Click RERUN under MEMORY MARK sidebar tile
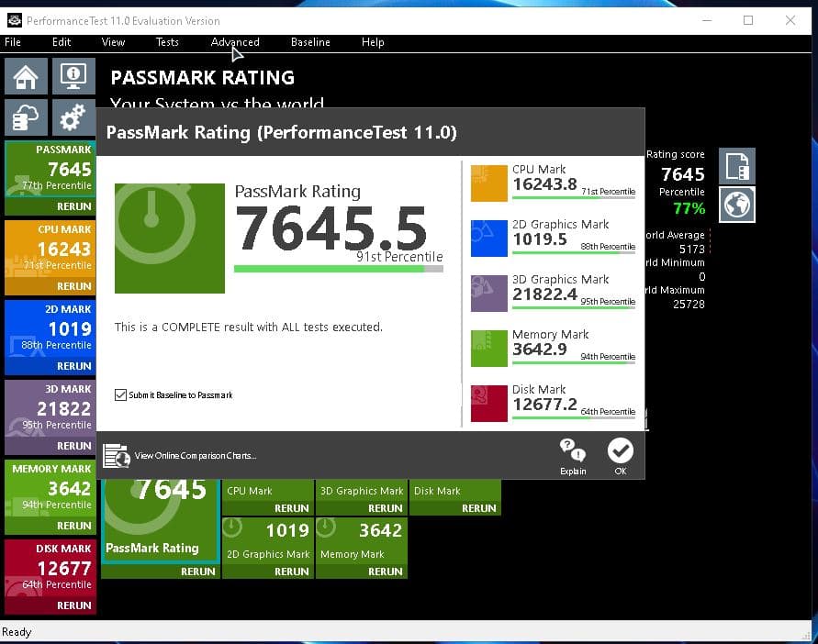This screenshot has height=644, width=818. (74, 526)
